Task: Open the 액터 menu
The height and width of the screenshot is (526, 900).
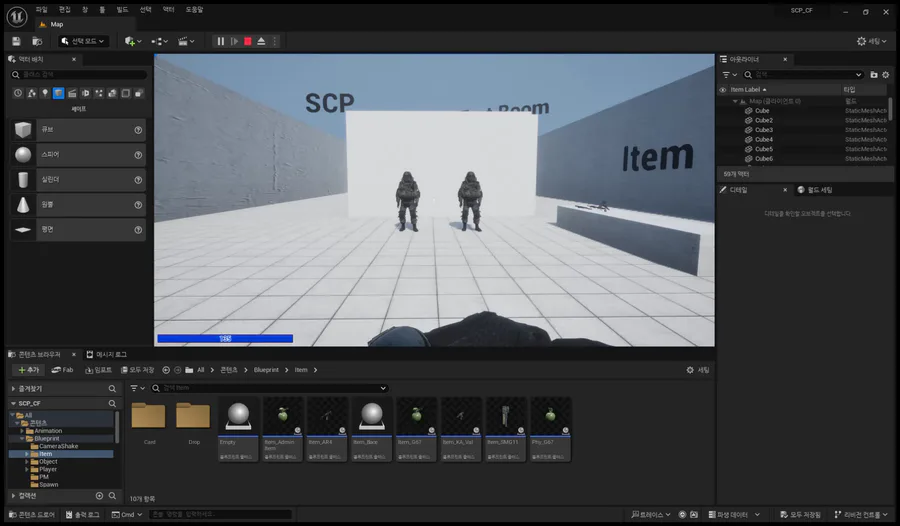Action: click(168, 10)
